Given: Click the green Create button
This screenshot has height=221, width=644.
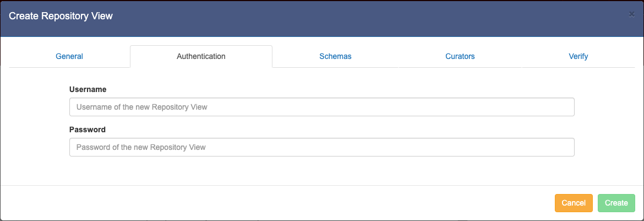Looking at the screenshot, I should coord(616,203).
